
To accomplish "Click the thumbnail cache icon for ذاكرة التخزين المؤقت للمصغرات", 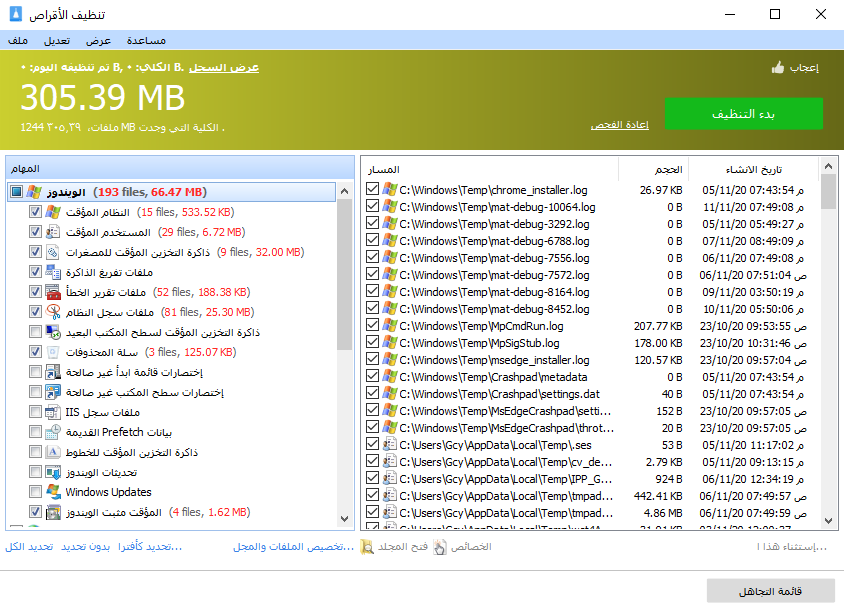I will (x=53, y=252).
